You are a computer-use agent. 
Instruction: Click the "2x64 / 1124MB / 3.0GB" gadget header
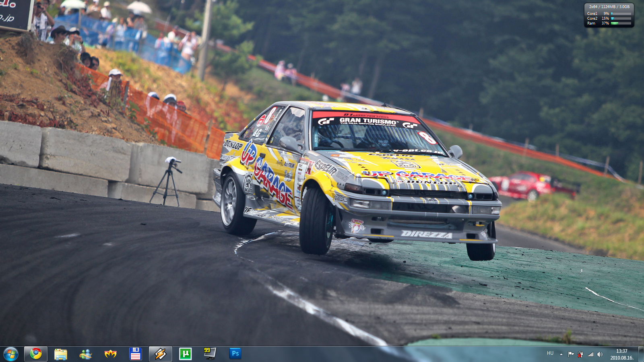click(x=609, y=7)
